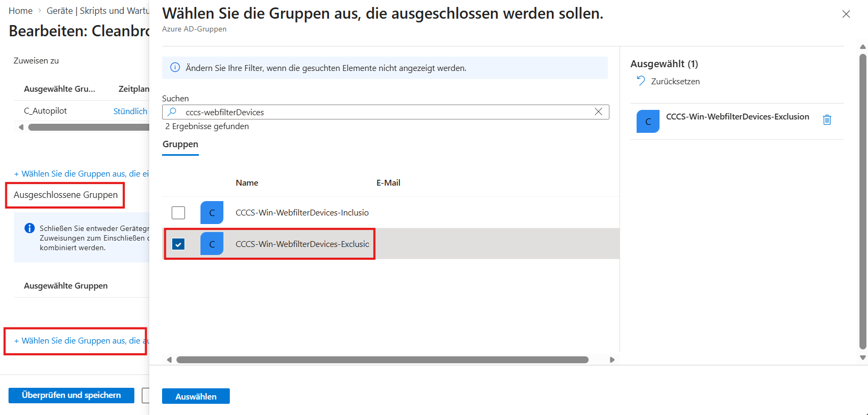Click the link to choose groups to include
Viewport: 868px width, 415px height.
(82, 174)
